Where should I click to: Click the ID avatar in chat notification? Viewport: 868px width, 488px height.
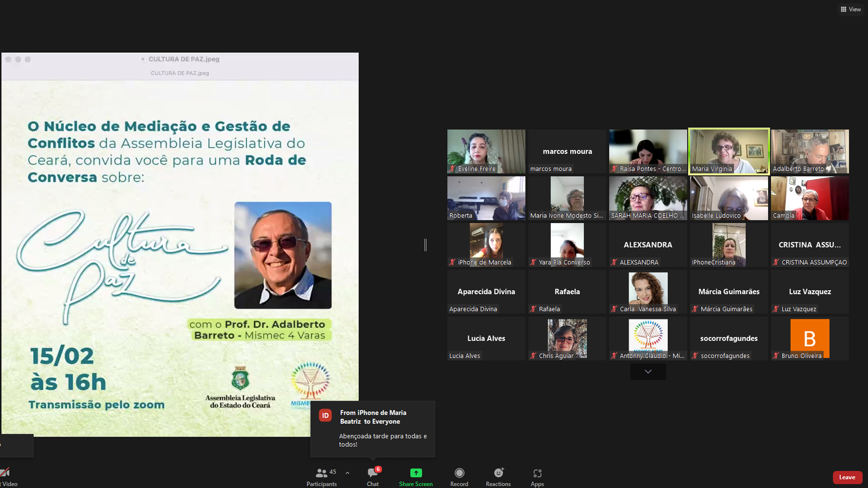click(325, 415)
